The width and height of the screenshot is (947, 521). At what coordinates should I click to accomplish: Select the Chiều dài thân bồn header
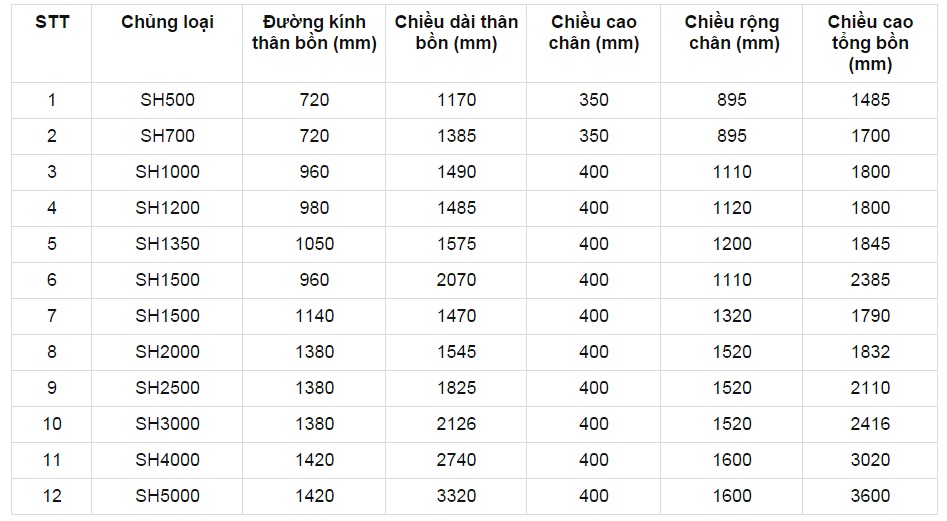click(x=456, y=33)
